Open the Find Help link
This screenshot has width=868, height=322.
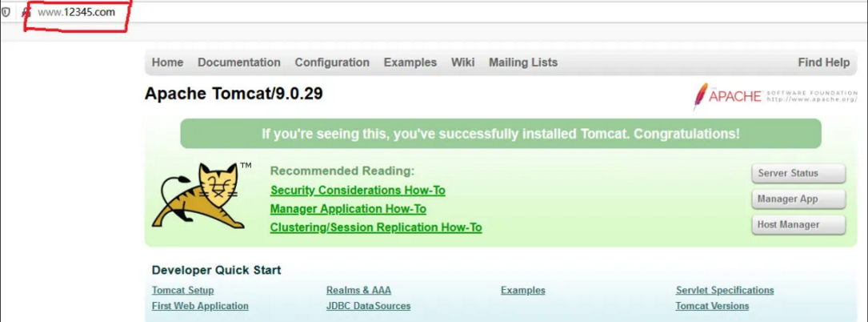824,62
